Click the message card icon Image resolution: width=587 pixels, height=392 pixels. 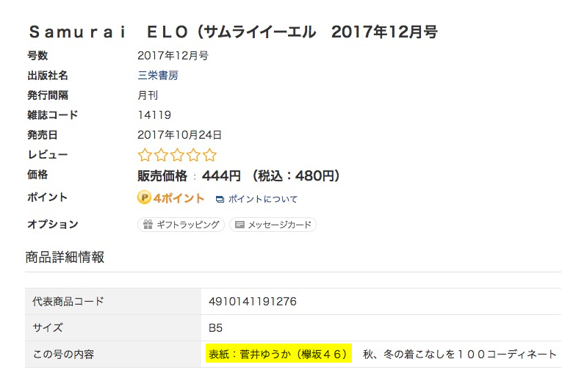click(x=239, y=225)
